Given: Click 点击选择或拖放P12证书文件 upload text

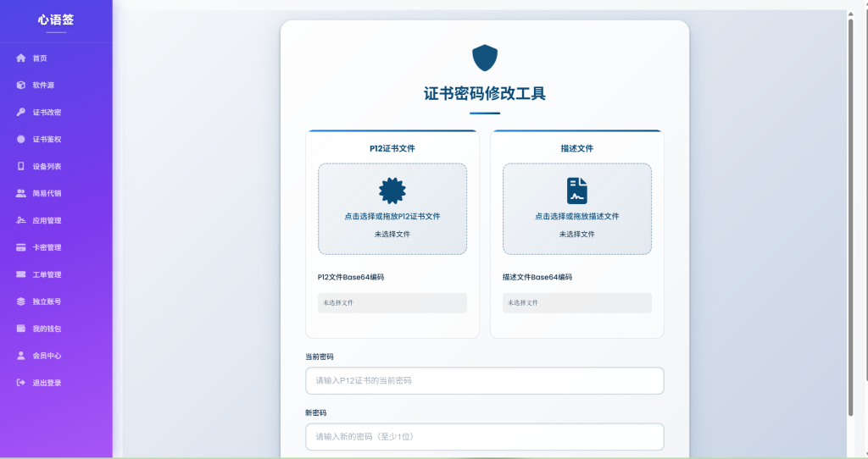Looking at the screenshot, I should pyautogui.click(x=392, y=216).
